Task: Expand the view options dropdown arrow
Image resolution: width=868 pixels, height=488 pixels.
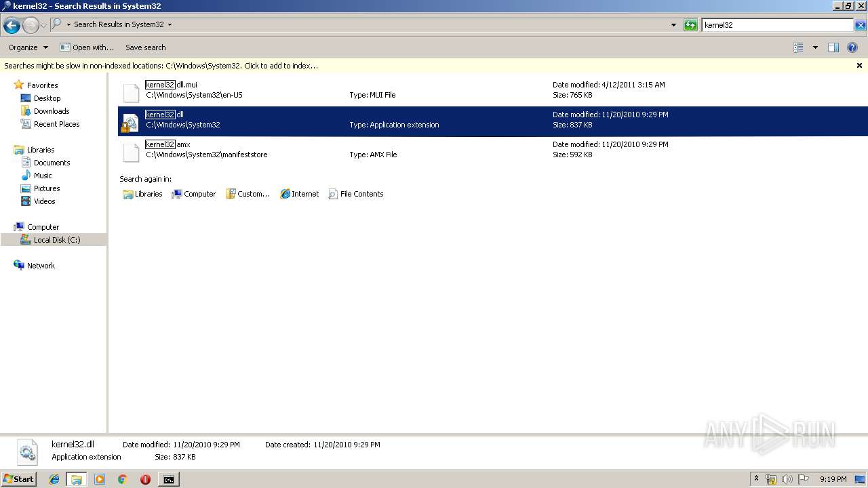Action: click(x=815, y=47)
